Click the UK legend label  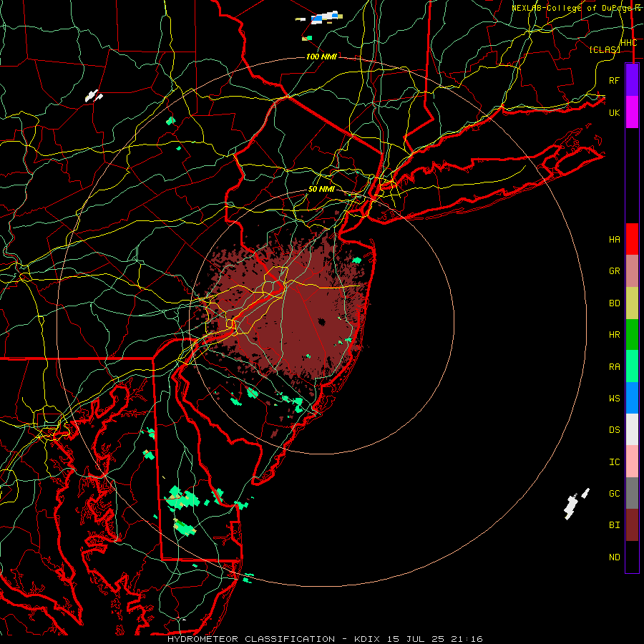tap(614, 112)
